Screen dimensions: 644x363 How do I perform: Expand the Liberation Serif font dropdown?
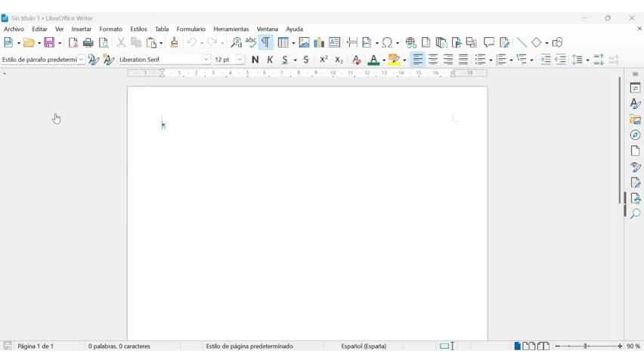[x=206, y=60]
